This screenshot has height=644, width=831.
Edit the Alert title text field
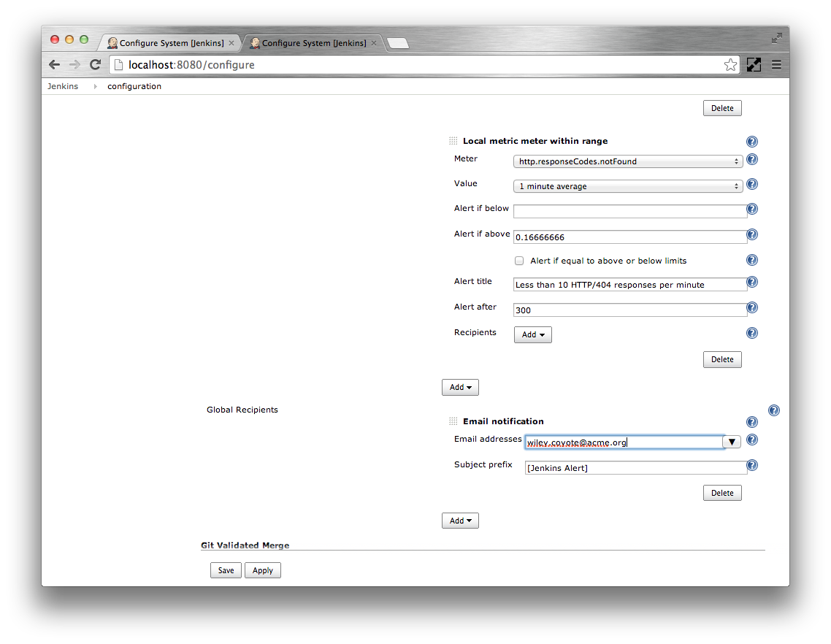click(x=629, y=285)
